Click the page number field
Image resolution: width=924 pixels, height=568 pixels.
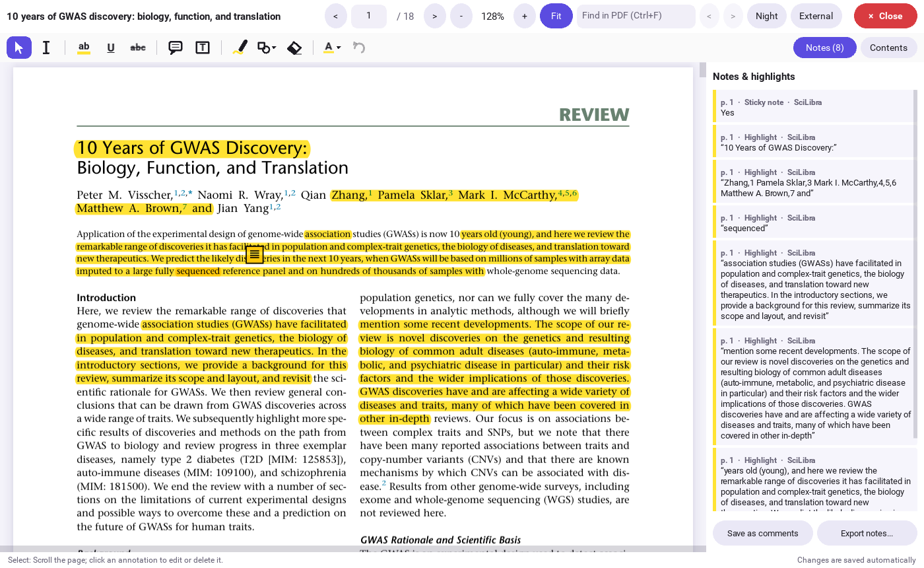pos(369,16)
